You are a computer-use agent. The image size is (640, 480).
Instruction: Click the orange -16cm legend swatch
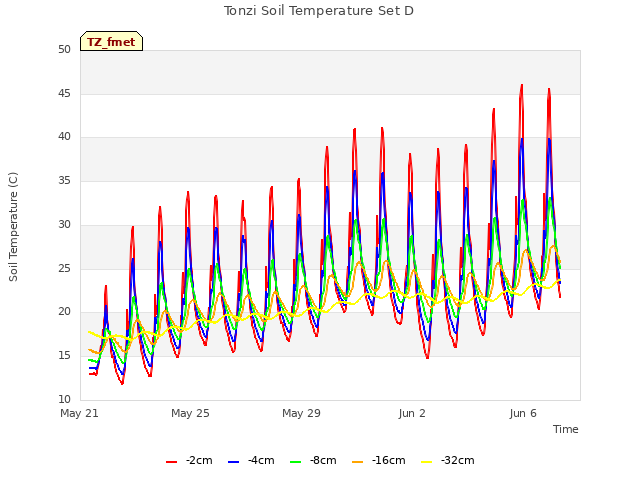357,462
